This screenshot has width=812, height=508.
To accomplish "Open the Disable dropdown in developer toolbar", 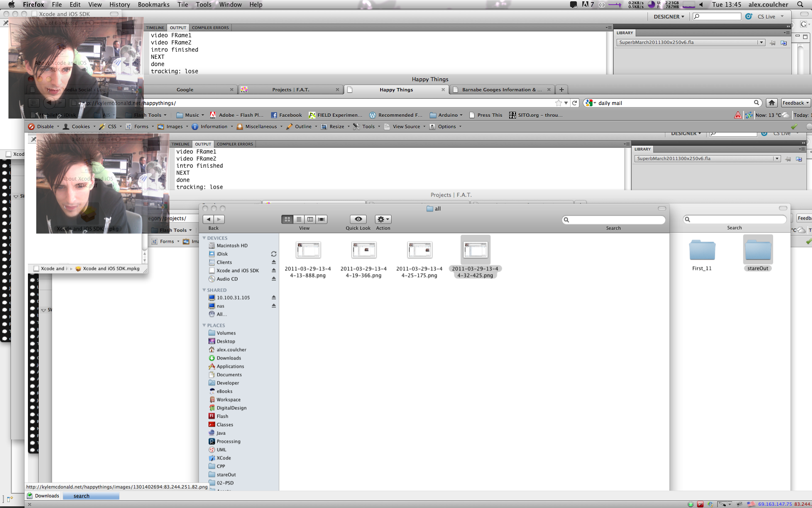I will pyautogui.click(x=44, y=127).
